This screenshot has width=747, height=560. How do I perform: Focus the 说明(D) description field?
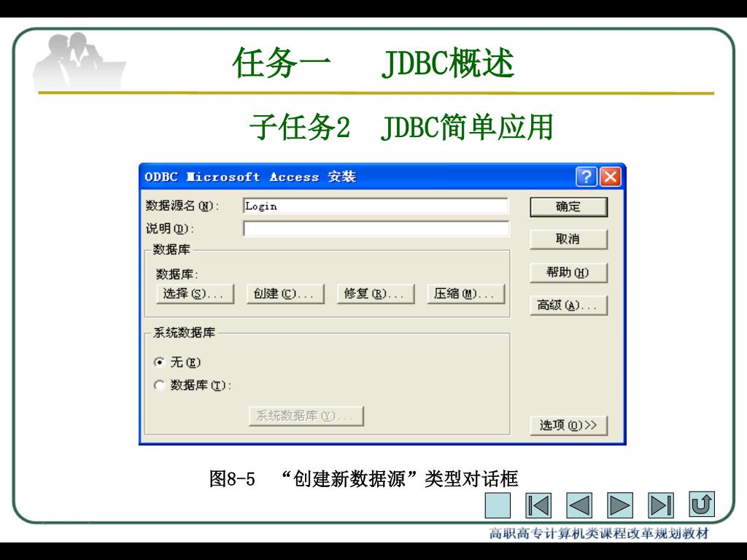pos(376,229)
